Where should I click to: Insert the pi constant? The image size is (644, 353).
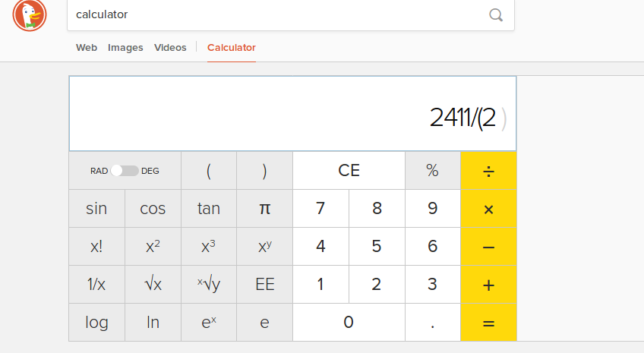tap(264, 209)
